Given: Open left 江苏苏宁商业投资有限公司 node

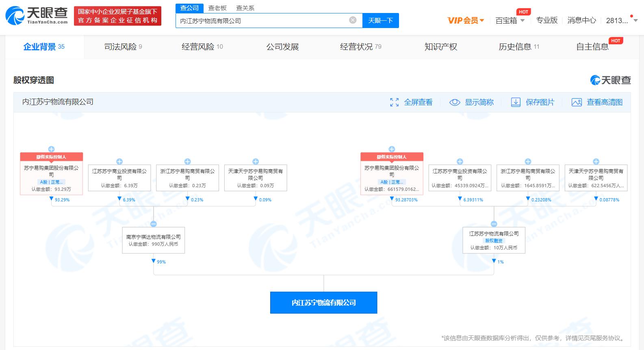Looking at the screenshot, I should click(x=119, y=178).
